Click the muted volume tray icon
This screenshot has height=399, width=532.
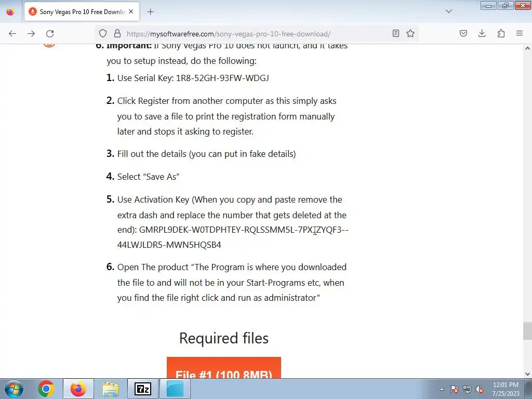coord(480,390)
